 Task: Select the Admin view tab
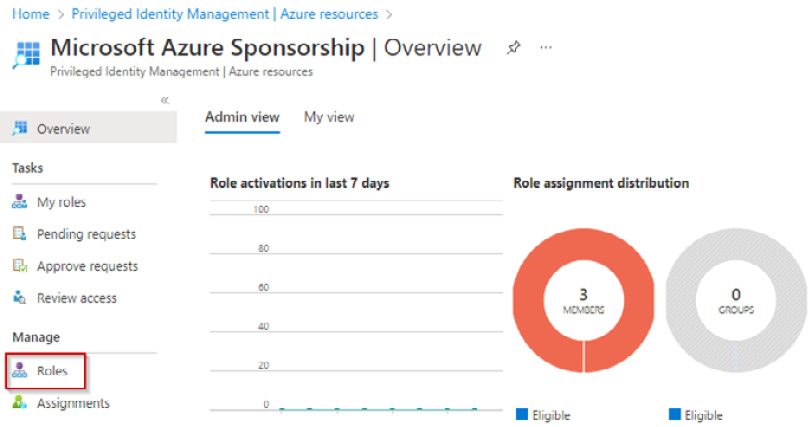(x=242, y=117)
